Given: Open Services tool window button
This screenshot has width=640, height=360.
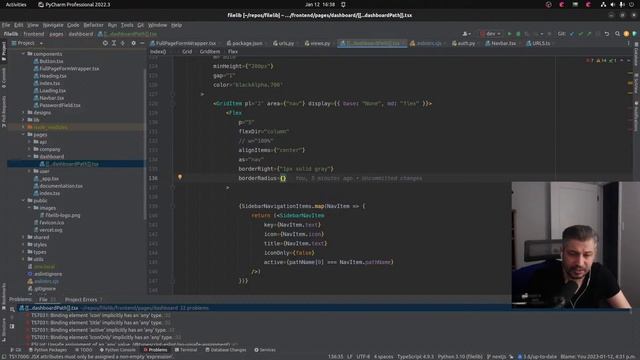Looking at the screenshot, I should (x=265, y=350).
